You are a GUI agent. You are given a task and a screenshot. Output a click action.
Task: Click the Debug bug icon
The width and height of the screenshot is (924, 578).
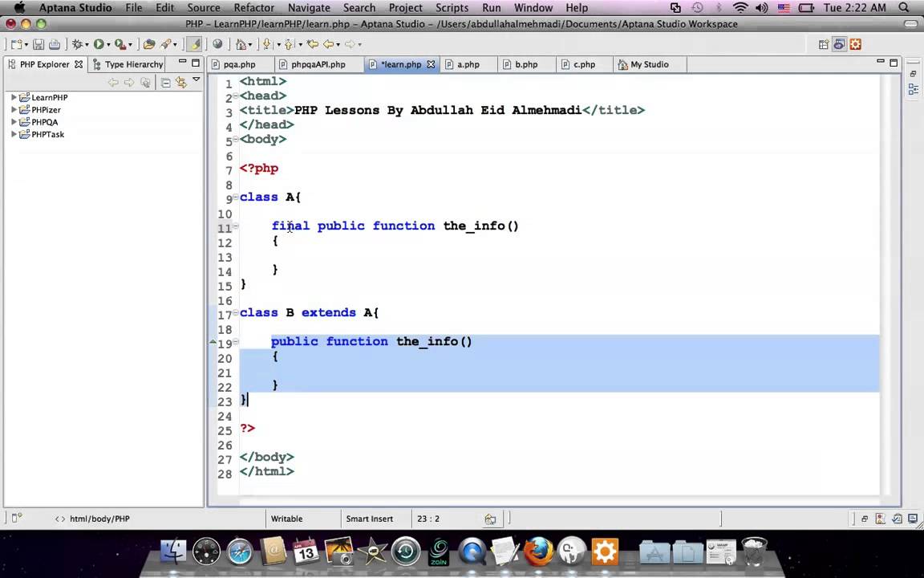(x=77, y=44)
